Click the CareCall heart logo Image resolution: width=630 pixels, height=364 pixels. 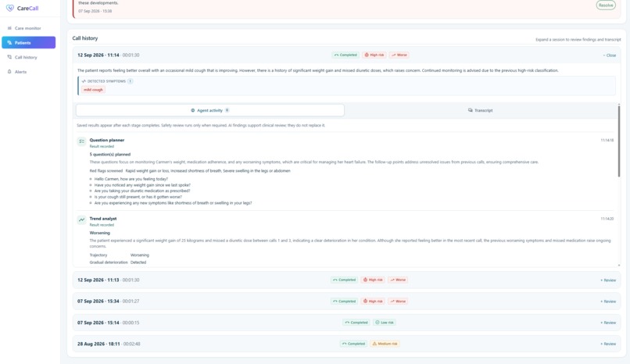[10, 8]
